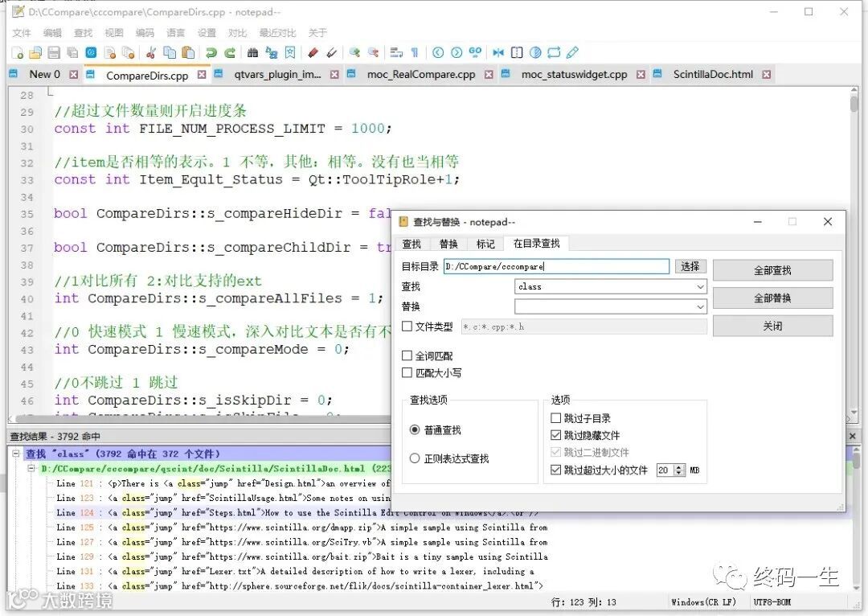Select result row Line 127
Screen dimensions: 868x616
click(301, 542)
